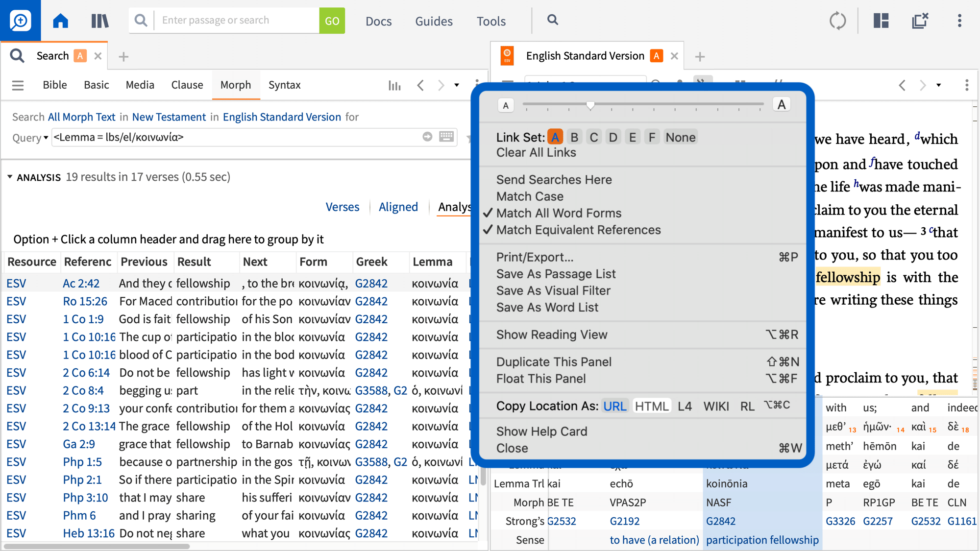Adjust the text size slider handle
This screenshot has height=551, width=980.
pos(590,105)
